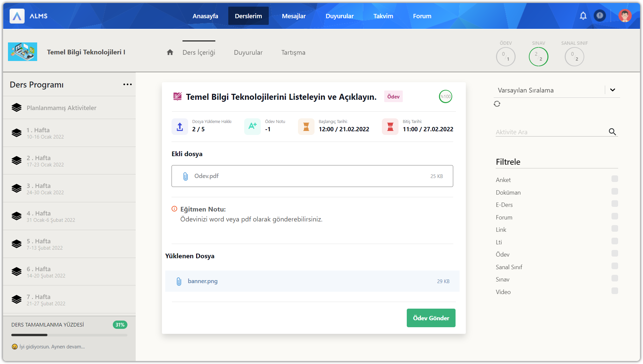Click the ALMS logo icon

17,16
